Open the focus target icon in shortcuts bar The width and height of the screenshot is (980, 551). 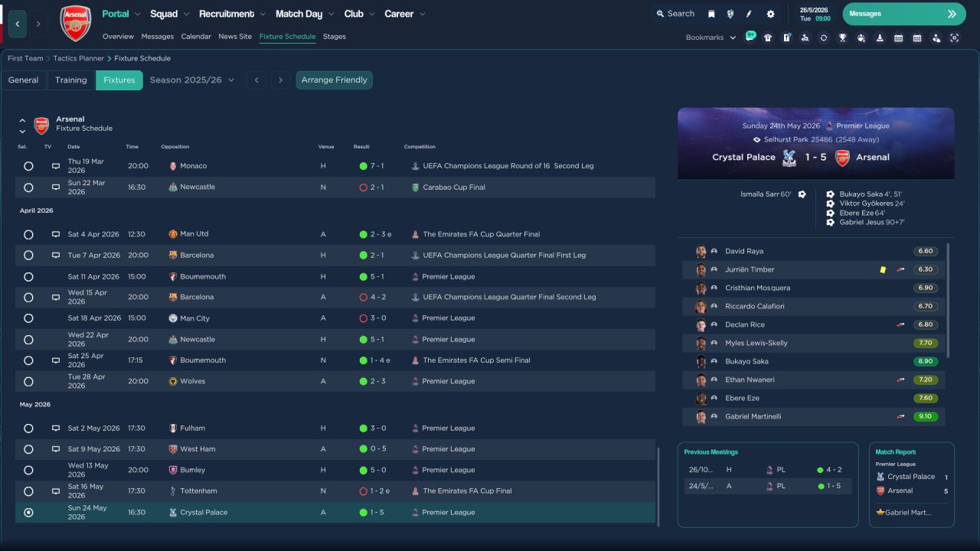(955, 37)
